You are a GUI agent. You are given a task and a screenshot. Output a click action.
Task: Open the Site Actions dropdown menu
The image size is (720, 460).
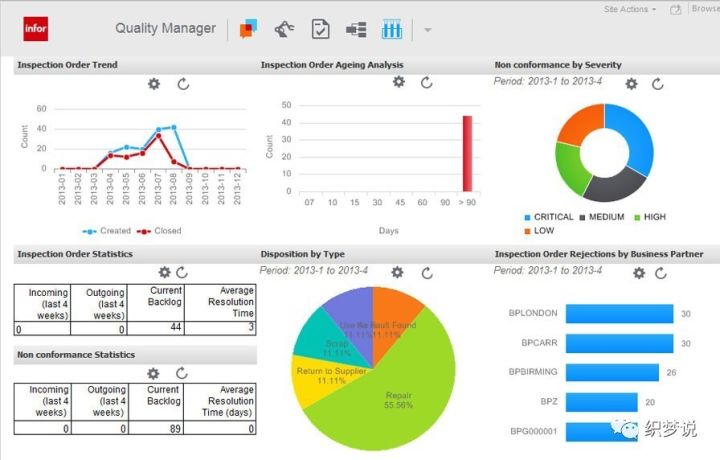[630, 9]
